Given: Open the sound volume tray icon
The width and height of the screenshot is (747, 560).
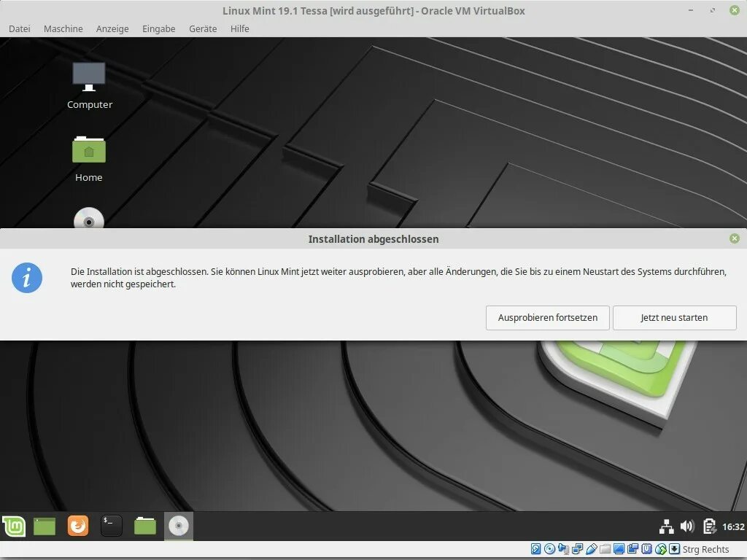Looking at the screenshot, I should pos(687,526).
